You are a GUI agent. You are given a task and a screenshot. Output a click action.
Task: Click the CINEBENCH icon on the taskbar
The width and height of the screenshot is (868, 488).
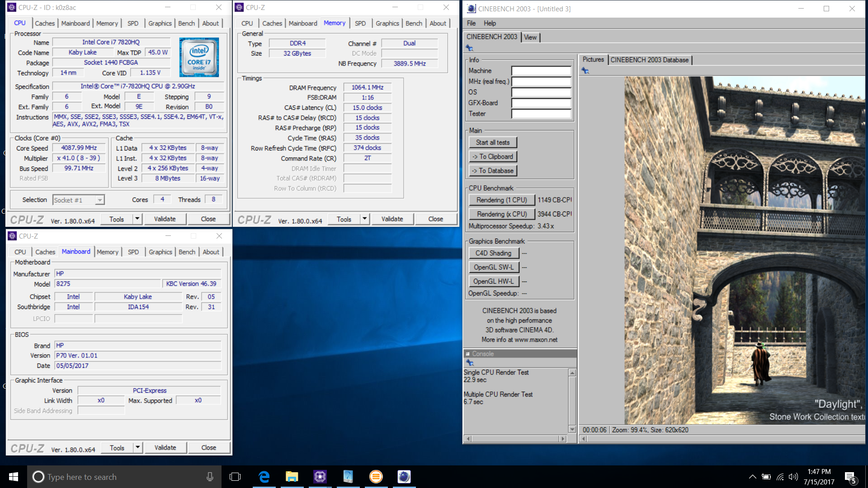(x=404, y=477)
